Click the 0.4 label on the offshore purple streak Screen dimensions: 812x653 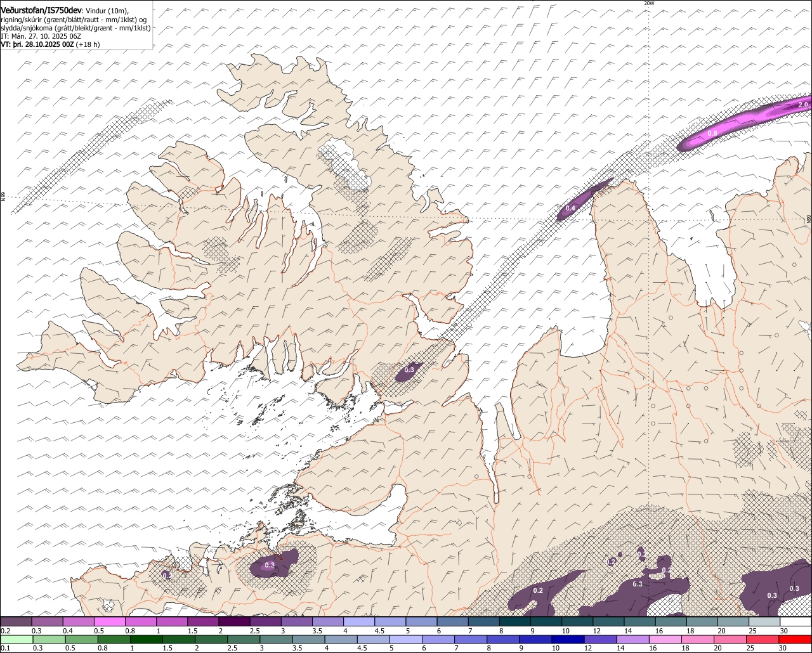pos(570,208)
